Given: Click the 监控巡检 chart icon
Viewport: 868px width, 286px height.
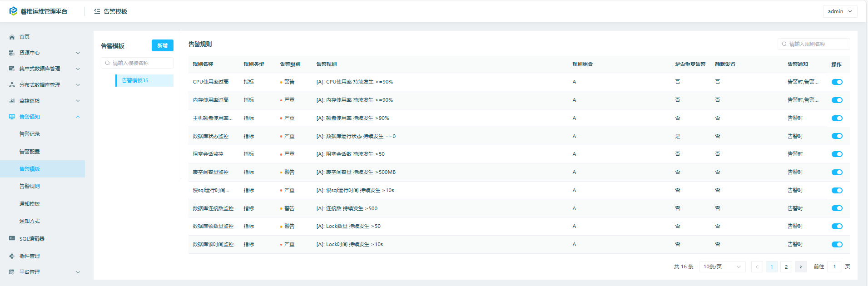Looking at the screenshot, I should 12,101.
